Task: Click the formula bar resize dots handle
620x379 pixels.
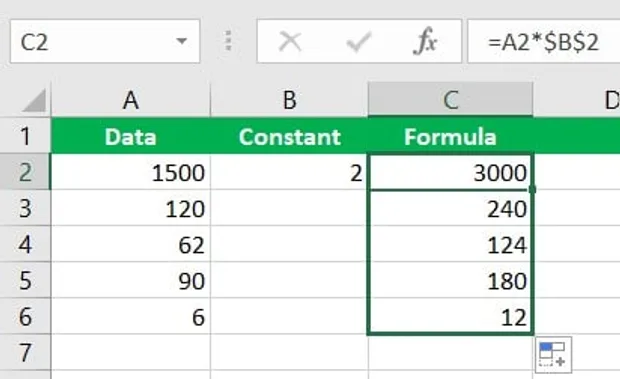Action: pyautogui.click(x=228, y=41)
